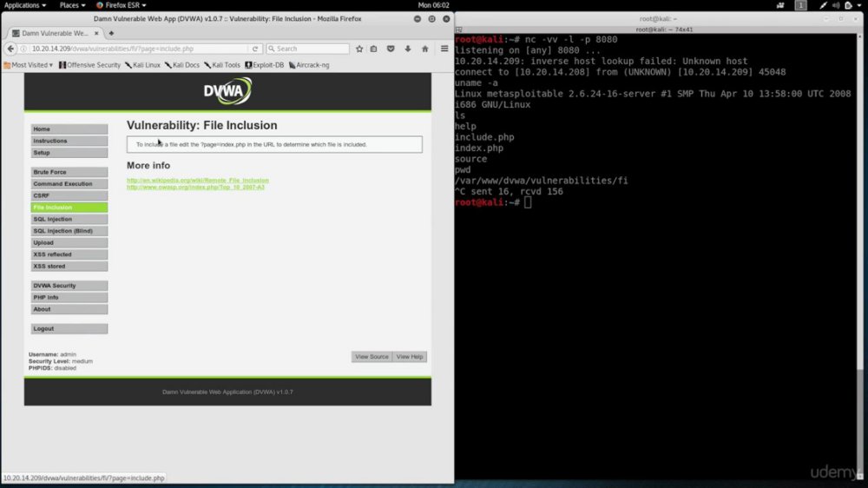Expand the Most Visited bookmarks dropdown
The height and width of the screenshot is (488, 868).
[29, 65]
